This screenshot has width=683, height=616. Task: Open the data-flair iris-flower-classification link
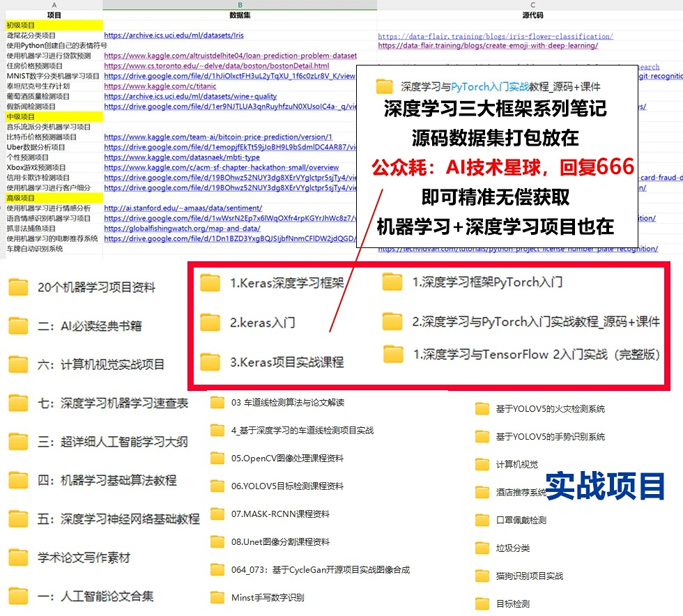coord(496,36)
